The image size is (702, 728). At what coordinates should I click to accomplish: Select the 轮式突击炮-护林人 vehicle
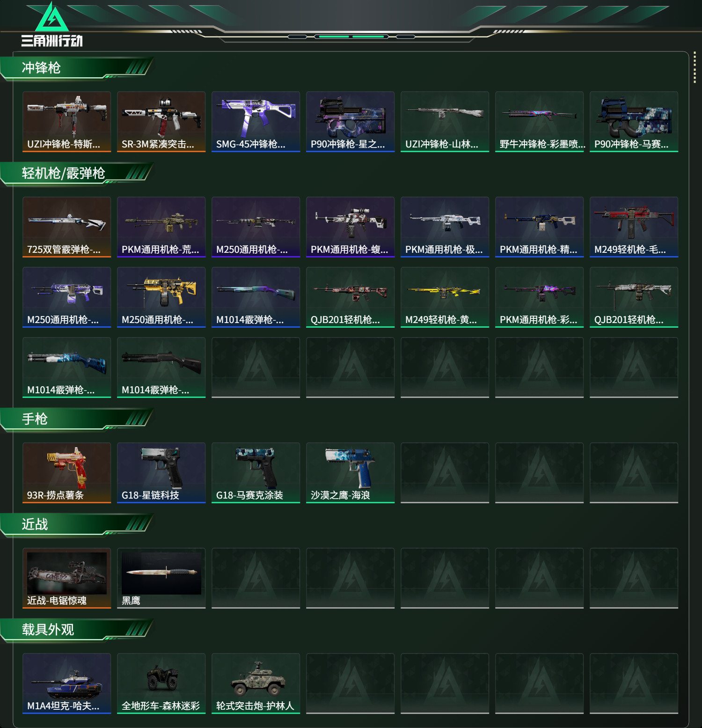click(256, 684)
